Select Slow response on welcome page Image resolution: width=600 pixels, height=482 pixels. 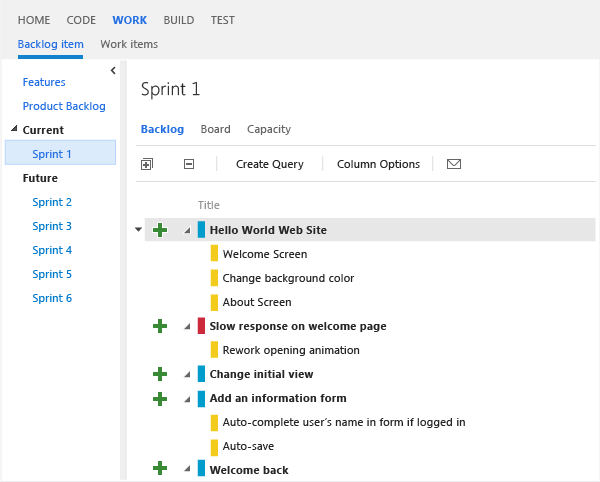coord(298,326)
